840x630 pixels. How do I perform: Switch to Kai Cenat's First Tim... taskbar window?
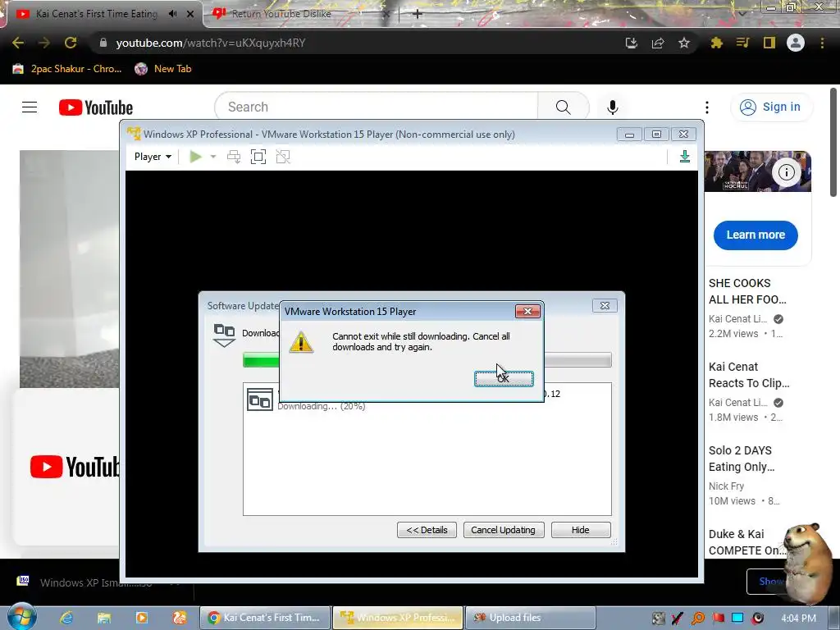(x=265, y=618)
